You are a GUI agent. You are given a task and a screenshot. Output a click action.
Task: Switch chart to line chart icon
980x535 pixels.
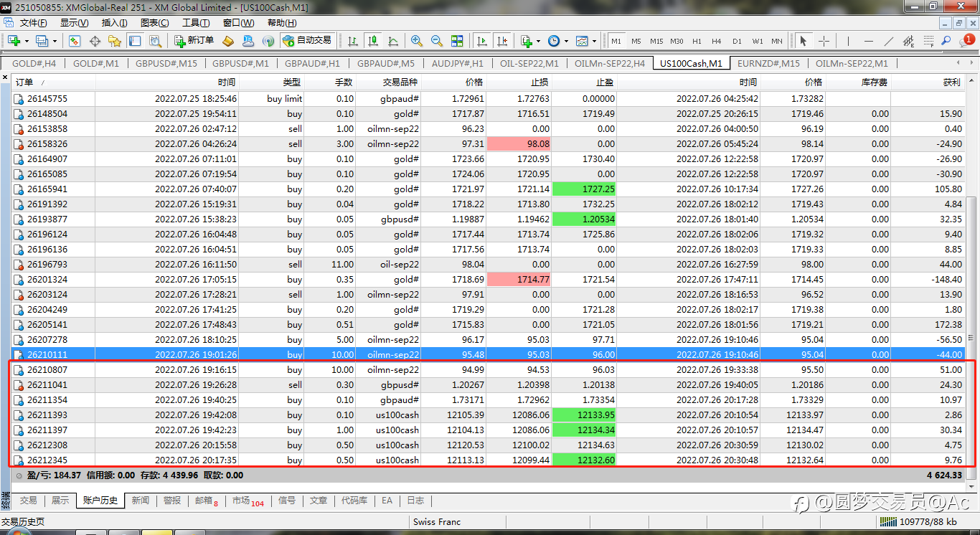coord(393,41)
